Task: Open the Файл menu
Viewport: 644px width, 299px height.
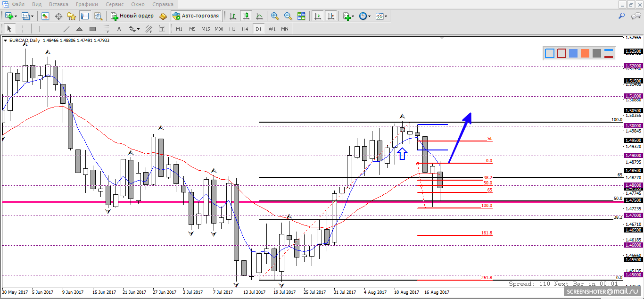Action: click(18, 4)
